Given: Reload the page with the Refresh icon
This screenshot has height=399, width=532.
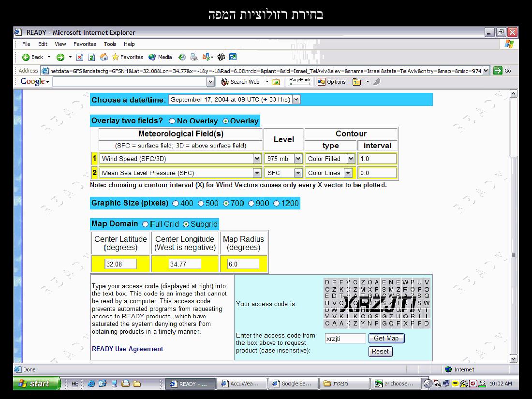Looking at the screenshot, I should [91, 58].
